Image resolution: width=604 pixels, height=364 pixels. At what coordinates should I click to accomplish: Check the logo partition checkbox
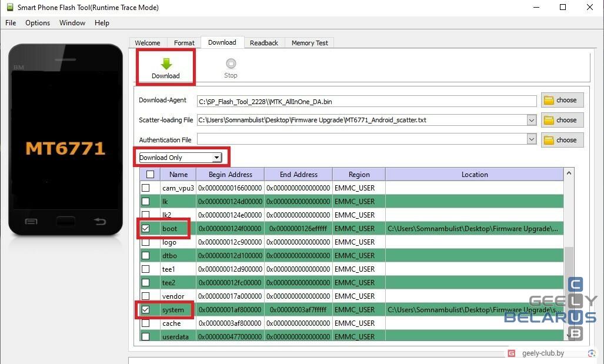point(146,242)
